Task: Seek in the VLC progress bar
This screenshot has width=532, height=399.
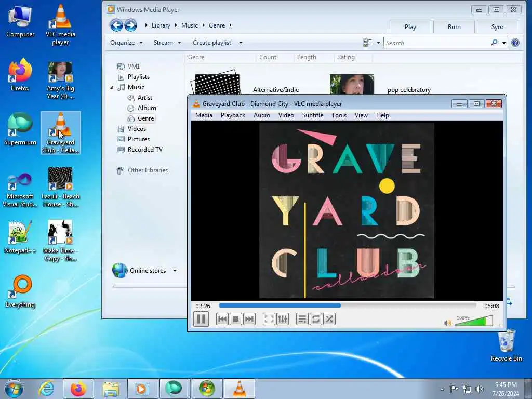Action: pyautogui.click(x=348, y=305)
